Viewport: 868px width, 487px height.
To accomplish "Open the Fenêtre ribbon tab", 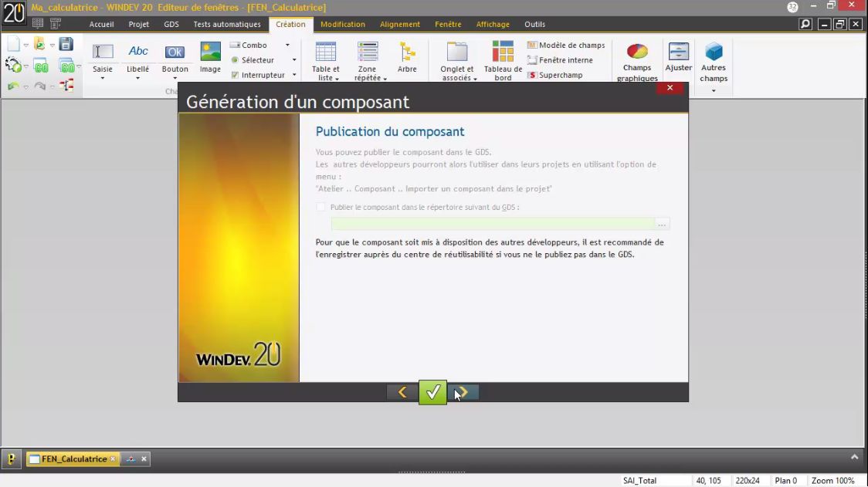I will pyautogui.click(x=448, y=25).
